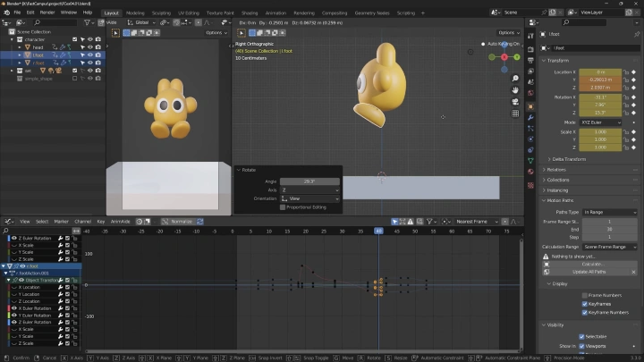The image size is (644, 362).
Task: Open the File menu
Action: click(17, 13)
